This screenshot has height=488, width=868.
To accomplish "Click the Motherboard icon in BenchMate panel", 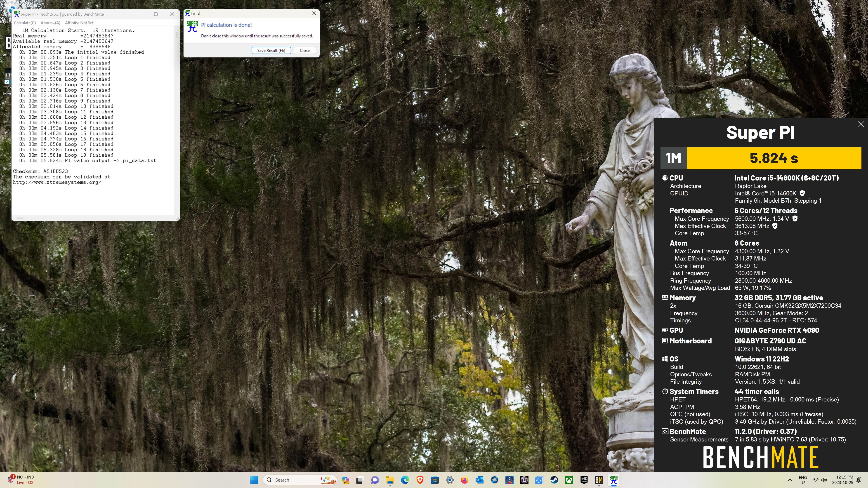I will point(665,341).
